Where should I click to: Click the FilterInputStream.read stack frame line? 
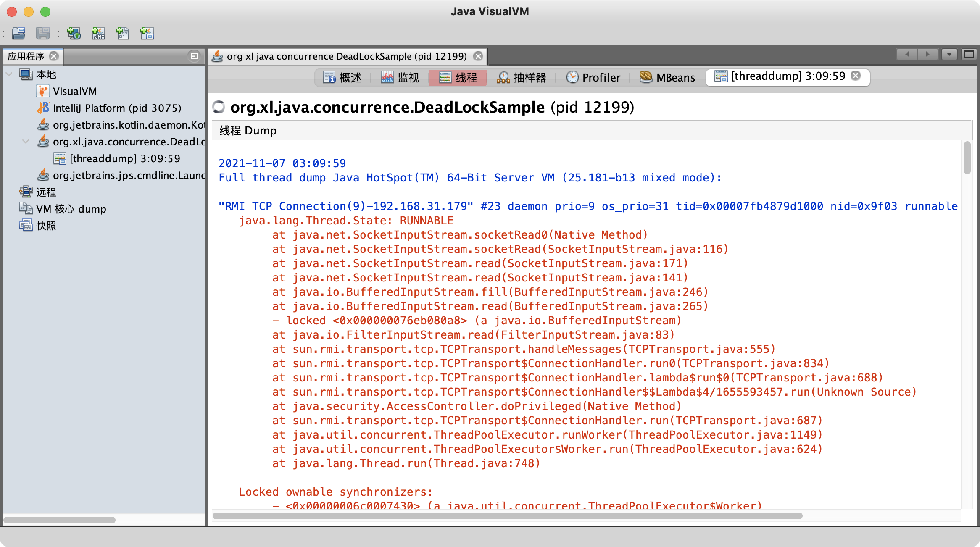point(473,335)
